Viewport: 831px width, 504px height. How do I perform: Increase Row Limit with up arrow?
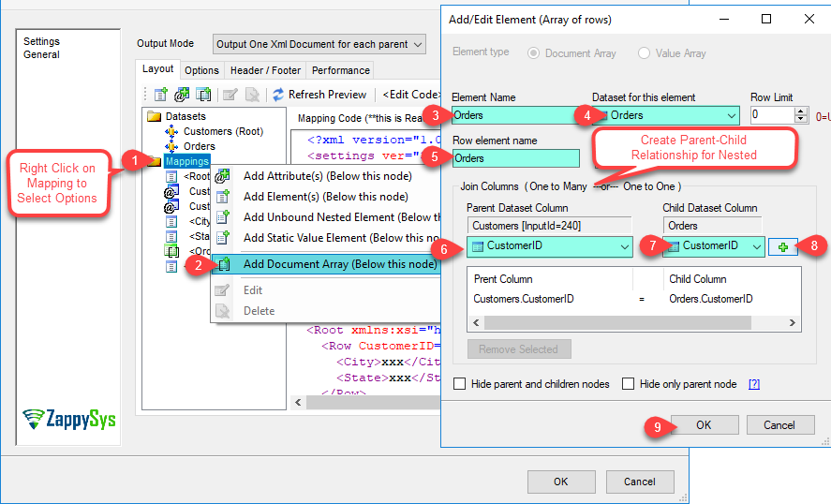point(801,111)
